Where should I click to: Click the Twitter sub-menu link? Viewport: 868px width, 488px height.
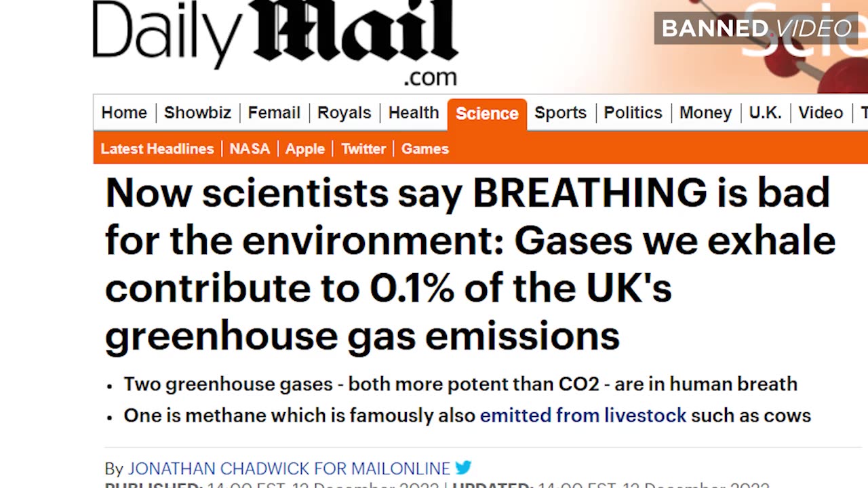click(x=363, y=148)
